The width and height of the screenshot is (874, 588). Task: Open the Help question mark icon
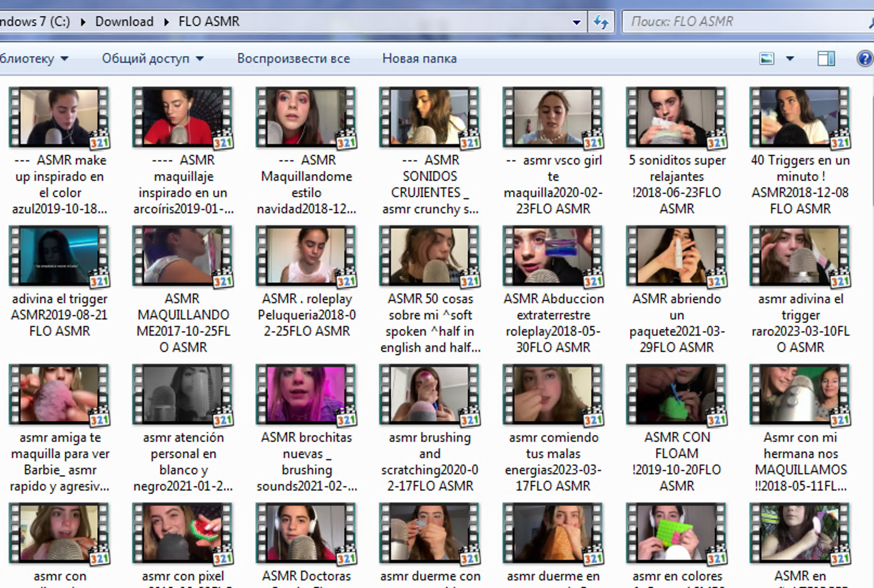pos(865,59)
